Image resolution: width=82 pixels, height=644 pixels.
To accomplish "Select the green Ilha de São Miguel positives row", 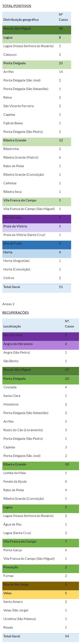I will (x=37, y=30).
